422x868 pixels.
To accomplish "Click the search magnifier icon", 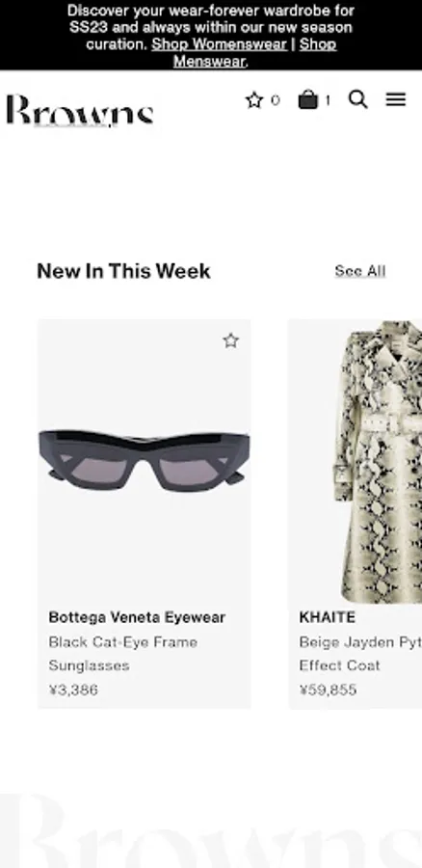I will click(x=357, y=99).
